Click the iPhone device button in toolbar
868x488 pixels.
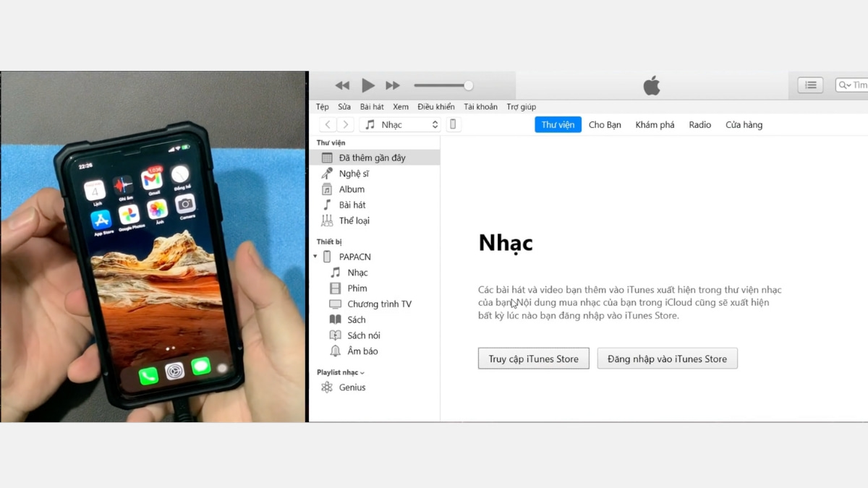tap(453, 124)
